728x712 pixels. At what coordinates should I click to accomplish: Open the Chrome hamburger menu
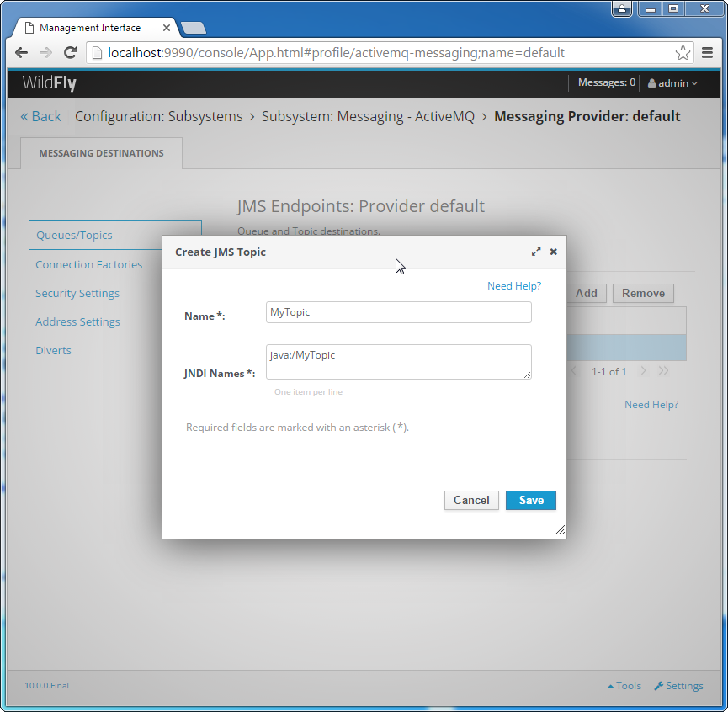point(707,52)
